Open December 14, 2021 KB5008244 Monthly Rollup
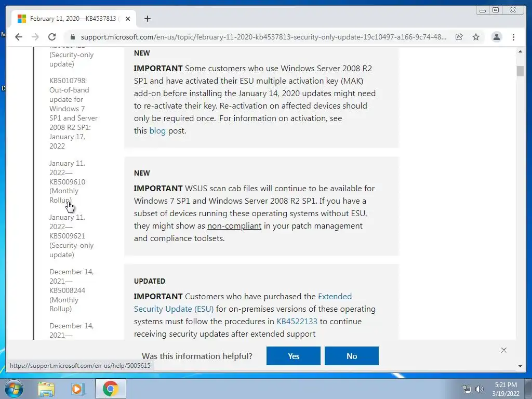This screenshot has height=399, width=532. [x=71, y=290]
